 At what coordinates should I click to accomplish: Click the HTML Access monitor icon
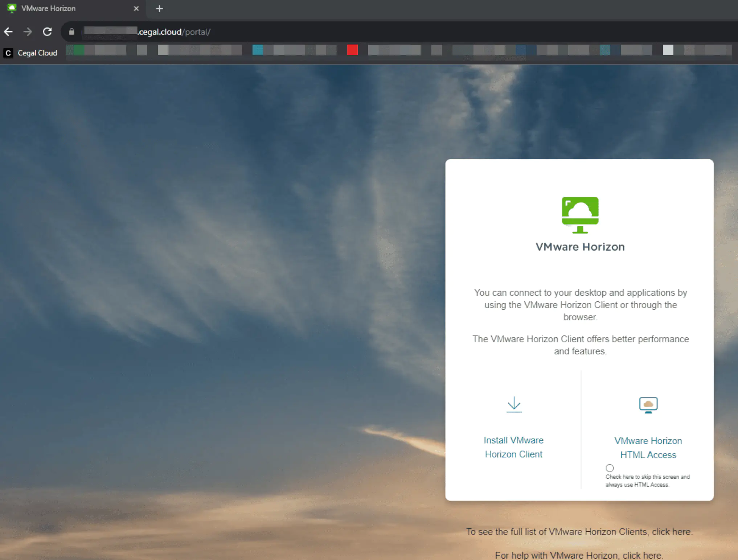pyautogui.click(x=648, y=405)
